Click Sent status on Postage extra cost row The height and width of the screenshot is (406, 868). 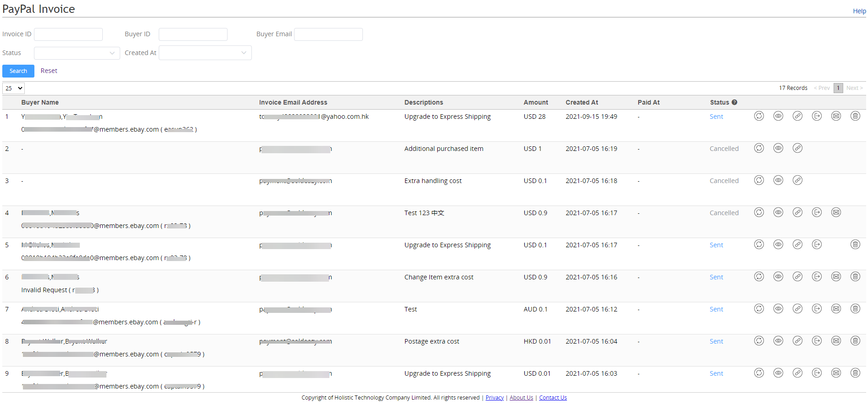[x=716, y=341]
